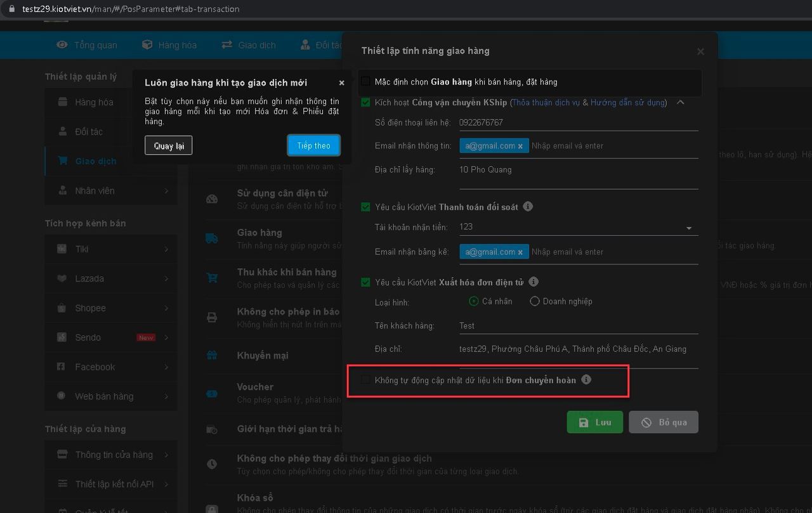Open the Tài khoản nhận tiền dropdown
The image size is (812, 513).
tap(579, 227)
